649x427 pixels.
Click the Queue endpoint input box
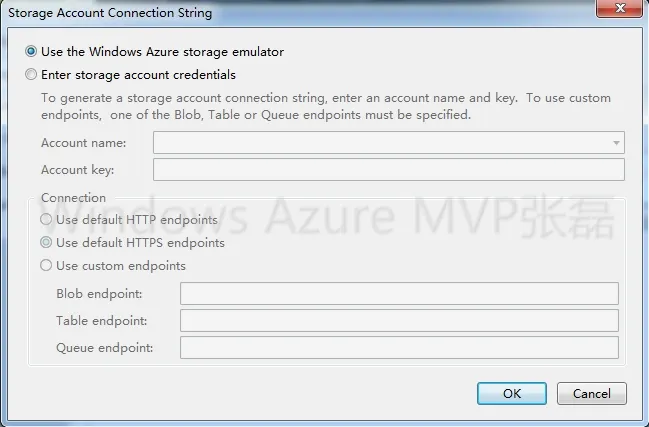click(398, 348)
